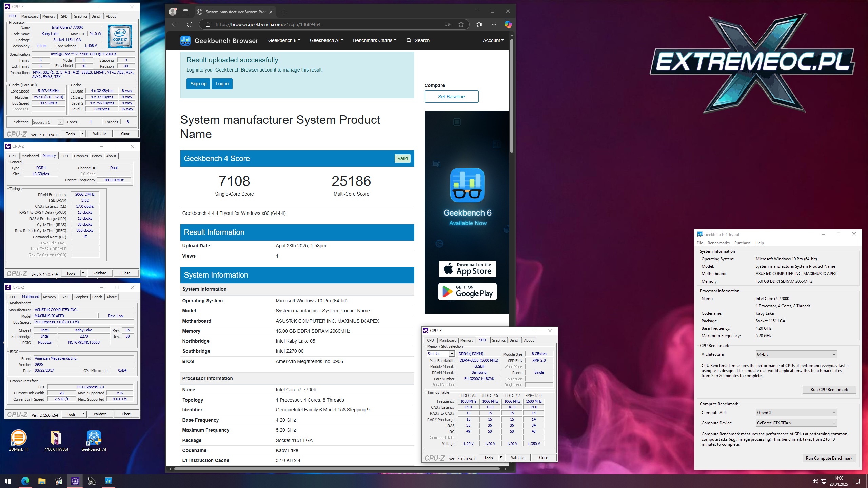Screen dimensions: 868x488
Task: Open the Compute API OpenCL dropdown
Action: pyautogui.click(x=796, y=413)
